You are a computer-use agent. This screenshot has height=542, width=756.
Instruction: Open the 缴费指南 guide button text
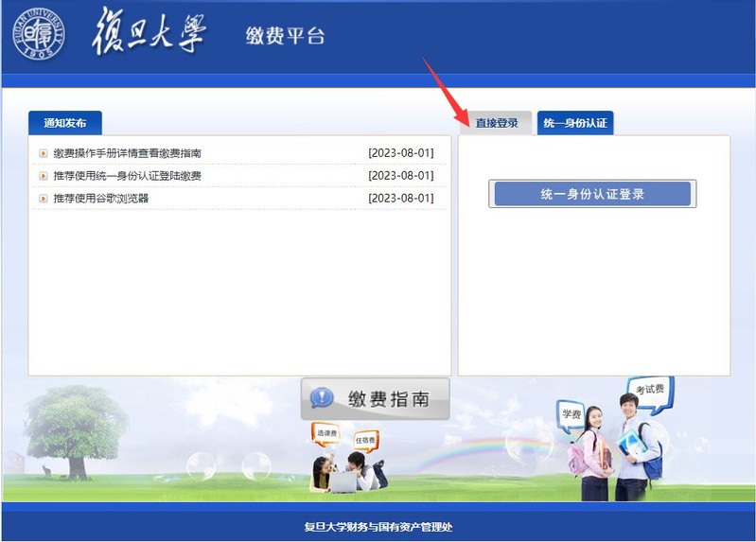pos(388,399)
